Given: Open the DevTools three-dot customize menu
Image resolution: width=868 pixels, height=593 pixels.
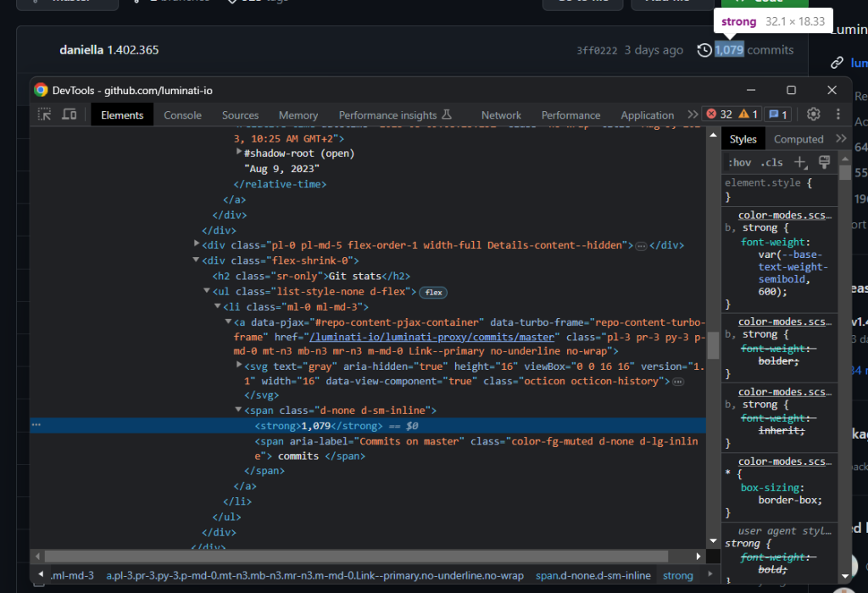Looking at the screenshot, I should point(838,113).
